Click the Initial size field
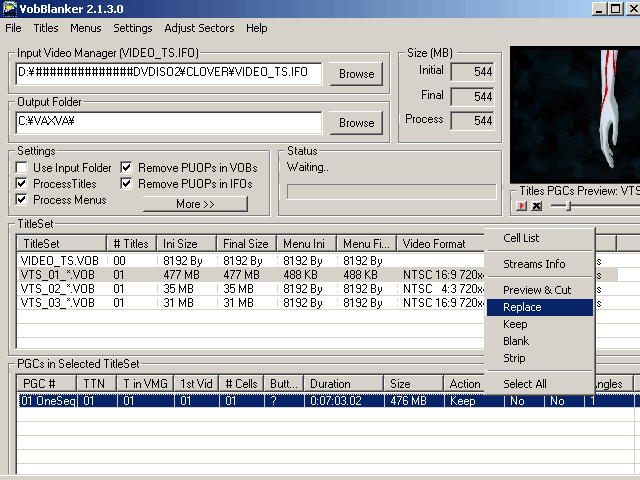This screenshot has height=480, width=640. 473,72
